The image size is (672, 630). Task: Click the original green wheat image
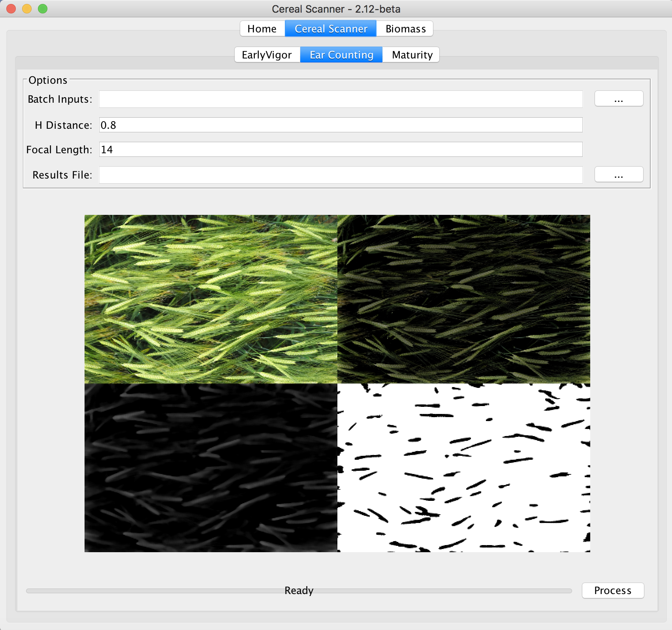click(x=211, y=299)
